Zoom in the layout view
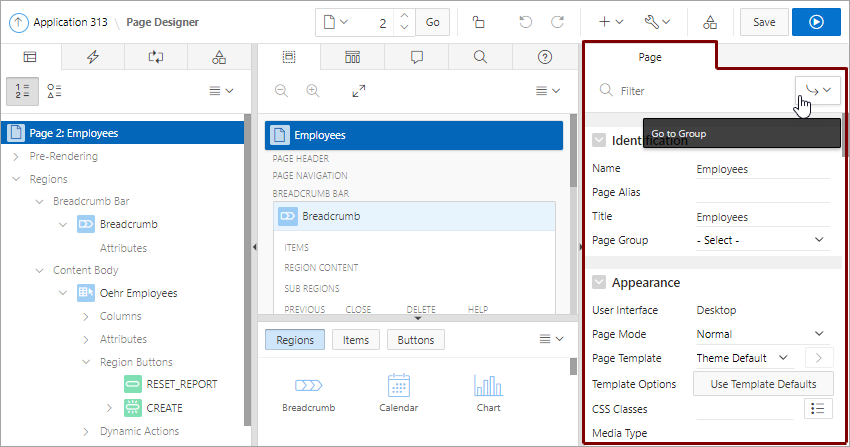Viewport: 850px width, 447px height. pos(313,91)
